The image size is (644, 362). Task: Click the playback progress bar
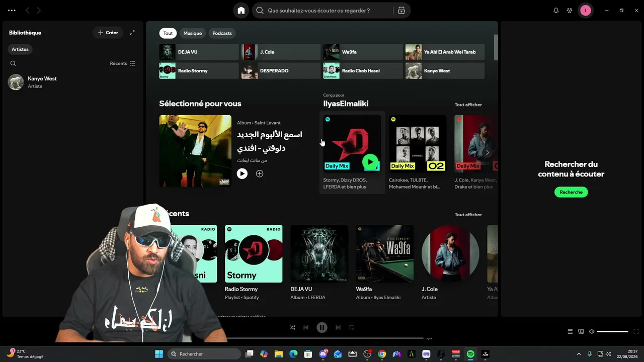[322, 338]
